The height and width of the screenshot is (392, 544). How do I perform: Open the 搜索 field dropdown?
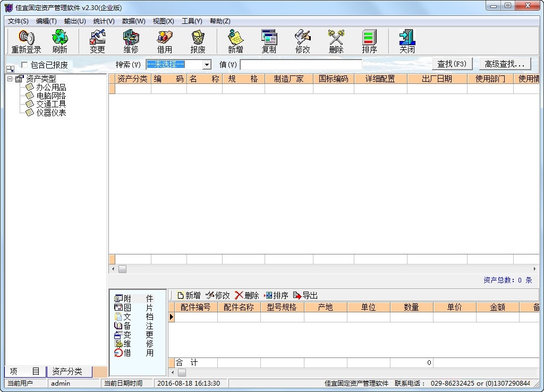coord(207,65)
